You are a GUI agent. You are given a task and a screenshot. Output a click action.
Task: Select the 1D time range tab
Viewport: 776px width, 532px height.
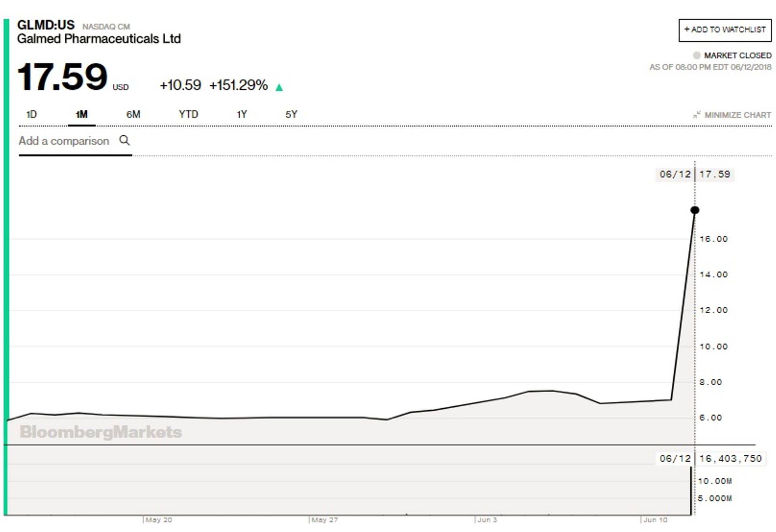31,114
